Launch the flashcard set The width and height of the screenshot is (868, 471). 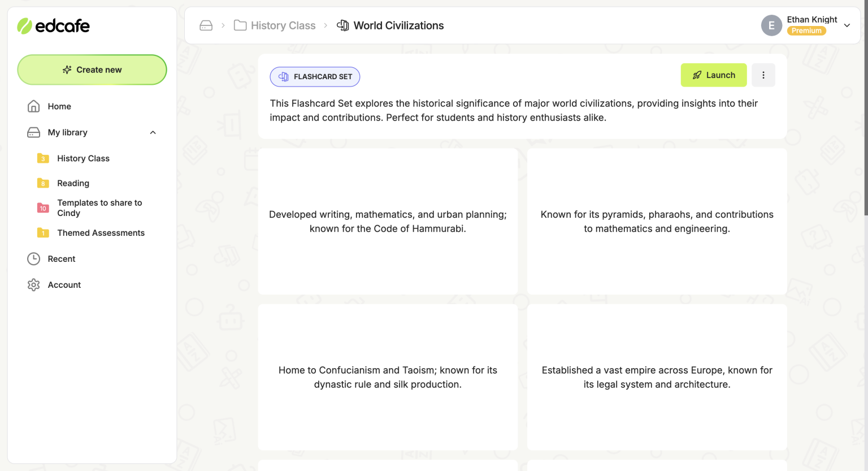[713, 75]
